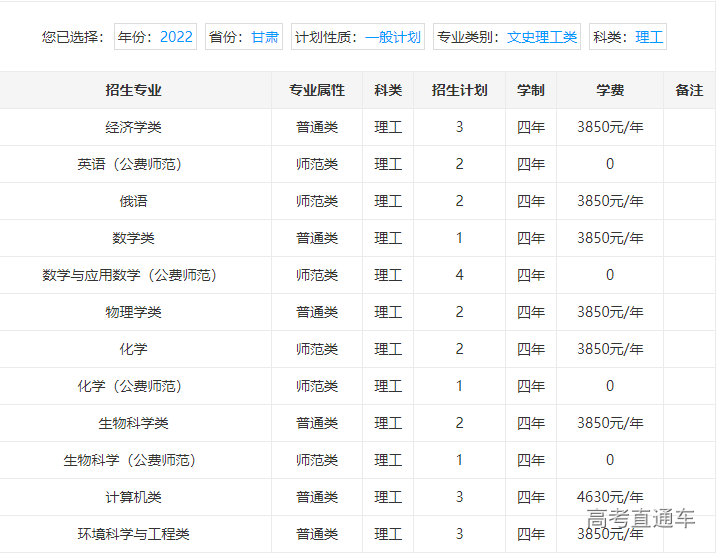
Task: Click the 物理学类 major name
Action: (x=133, y=312)
